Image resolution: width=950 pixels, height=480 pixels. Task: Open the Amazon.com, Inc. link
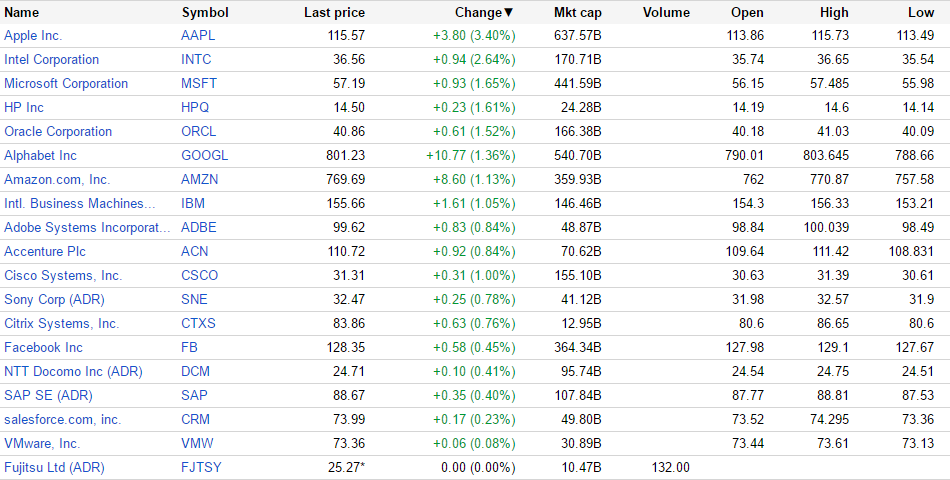pyautogui.click(x=57, y=179)
